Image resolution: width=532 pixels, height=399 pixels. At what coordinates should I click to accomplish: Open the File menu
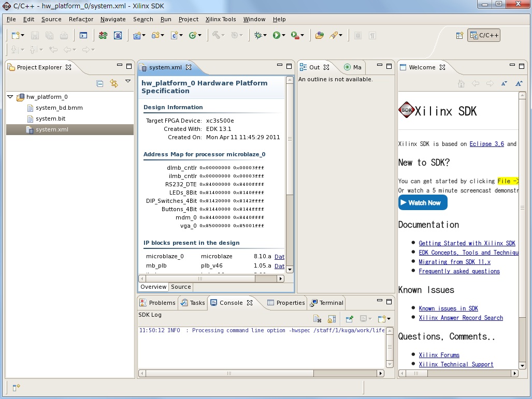coord(11,19)
